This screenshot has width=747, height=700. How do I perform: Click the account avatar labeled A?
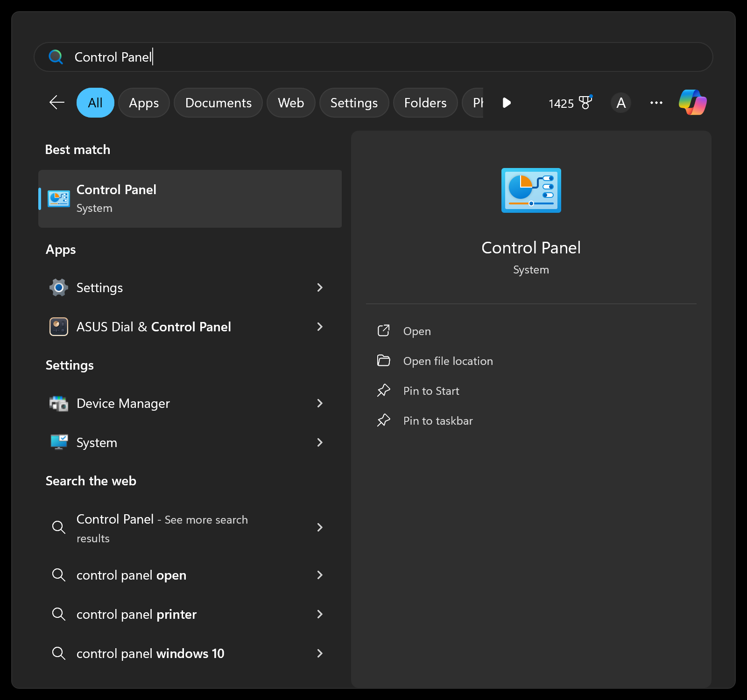(x=621, y=103)
